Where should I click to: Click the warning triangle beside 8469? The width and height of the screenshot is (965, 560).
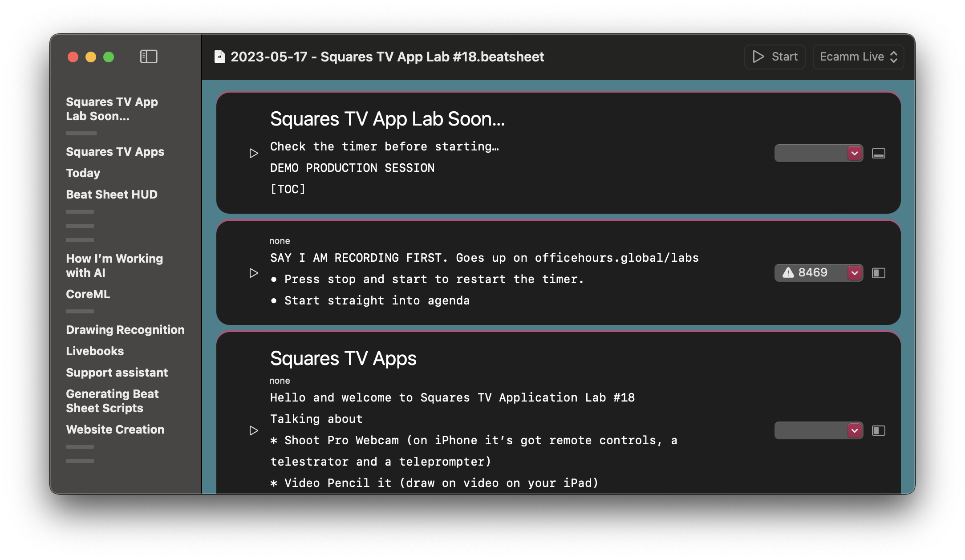point(788,272)
